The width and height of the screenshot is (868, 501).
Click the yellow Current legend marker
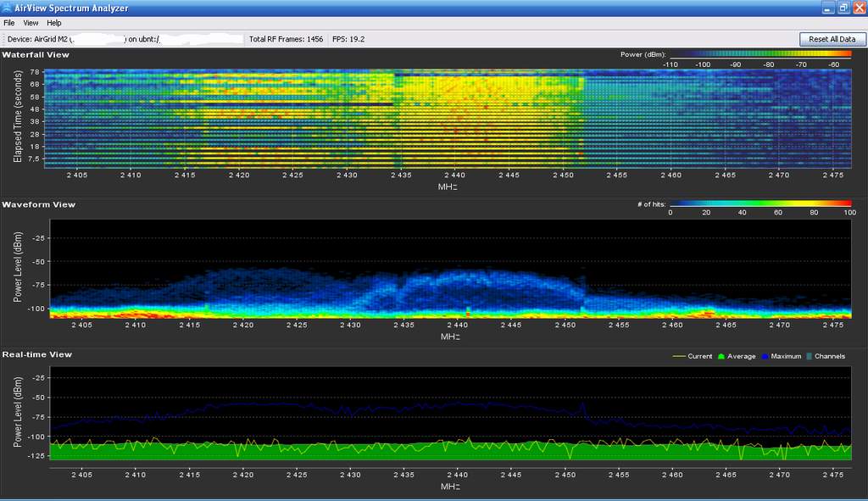(678, 356)
